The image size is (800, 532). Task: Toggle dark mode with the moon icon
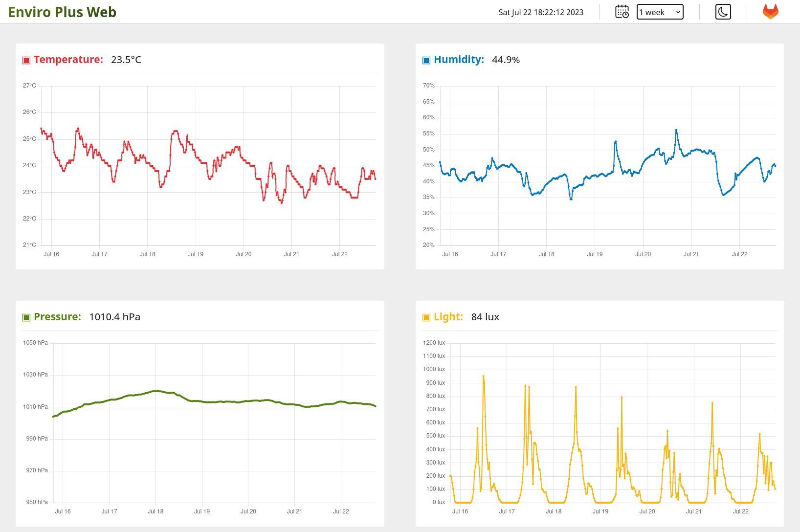coord(723,12)
